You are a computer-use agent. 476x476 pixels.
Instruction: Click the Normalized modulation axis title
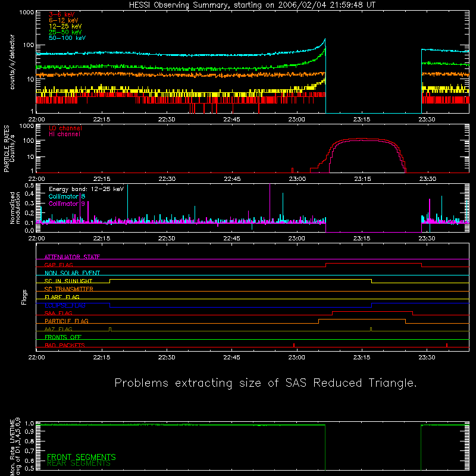pyautogui.click(x=15, y=208)
